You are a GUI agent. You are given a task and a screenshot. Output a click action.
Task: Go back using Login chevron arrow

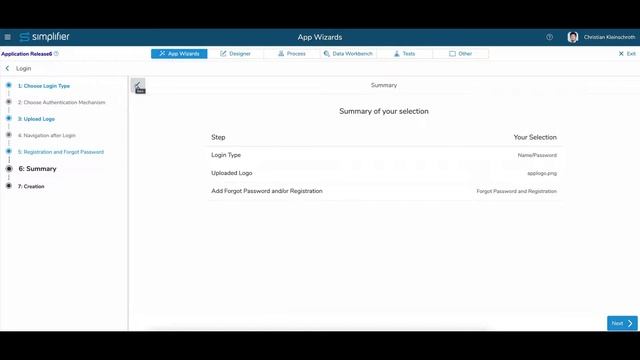[7, 68]
